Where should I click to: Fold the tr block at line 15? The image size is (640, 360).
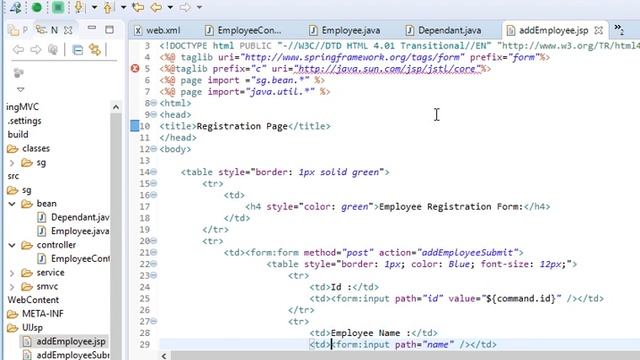(153, 183)
